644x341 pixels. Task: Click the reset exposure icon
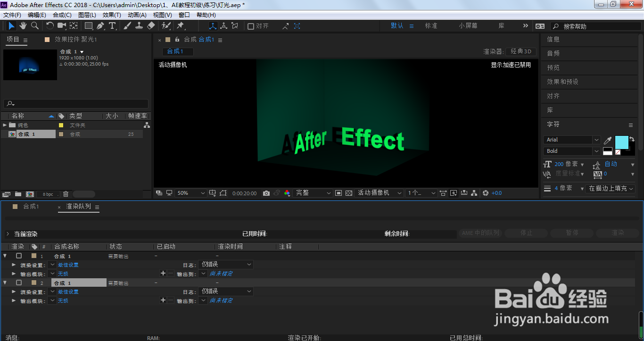point(486,193)
